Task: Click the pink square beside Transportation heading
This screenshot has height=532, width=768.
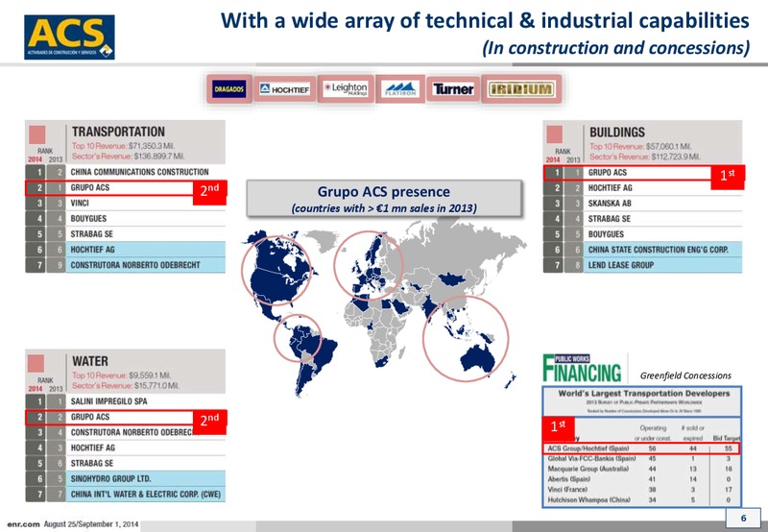Action: point(37,134)
